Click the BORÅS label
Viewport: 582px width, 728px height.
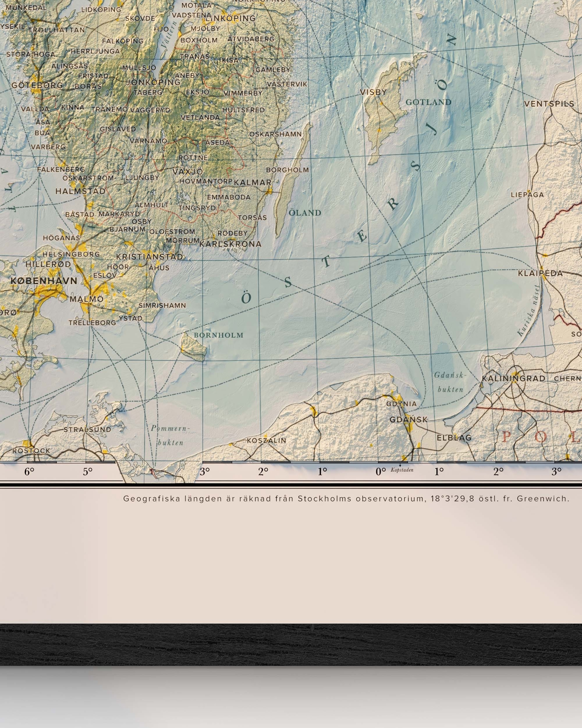[x=88, y=87]
